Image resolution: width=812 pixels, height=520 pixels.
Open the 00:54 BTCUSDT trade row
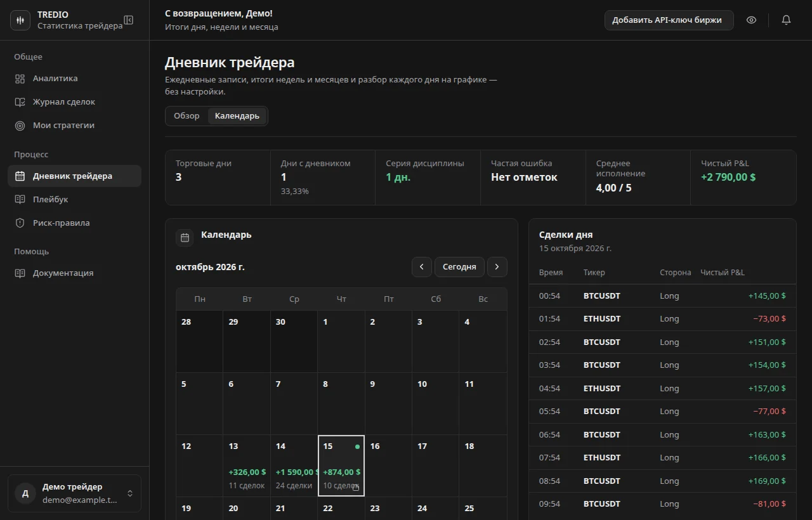point(662,296)
